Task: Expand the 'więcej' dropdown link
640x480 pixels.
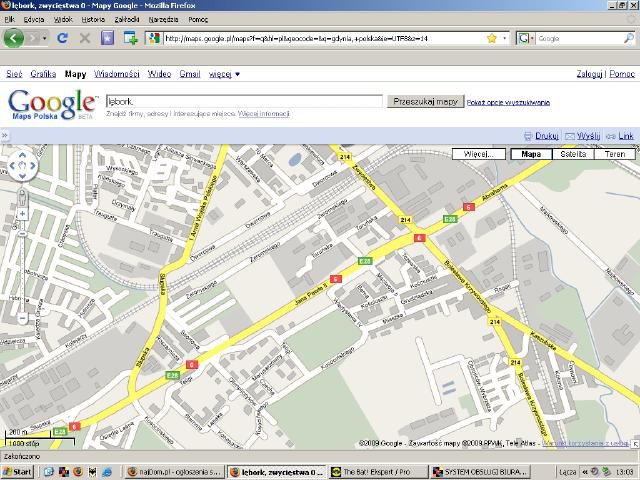Action: [x=224, y=74]
